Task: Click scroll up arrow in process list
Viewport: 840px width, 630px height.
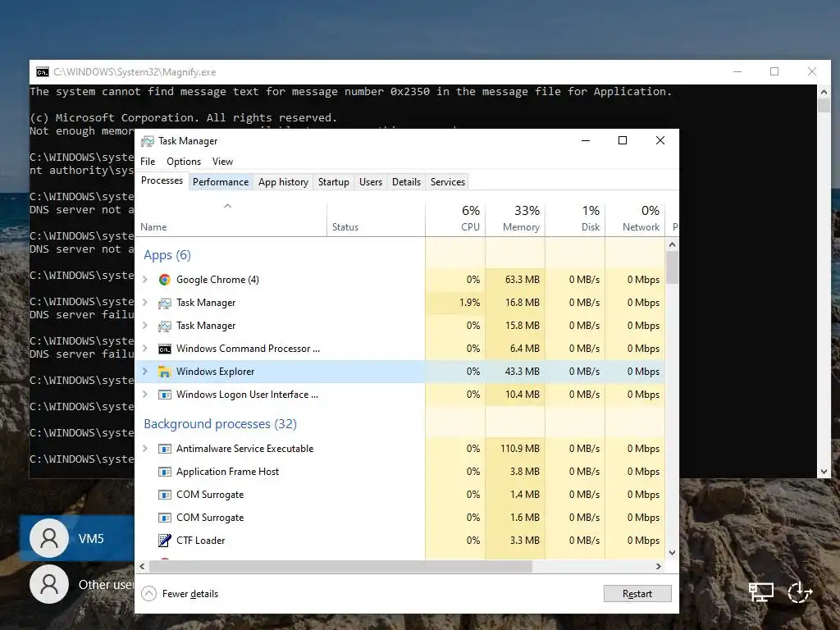Action: [673, 244]
